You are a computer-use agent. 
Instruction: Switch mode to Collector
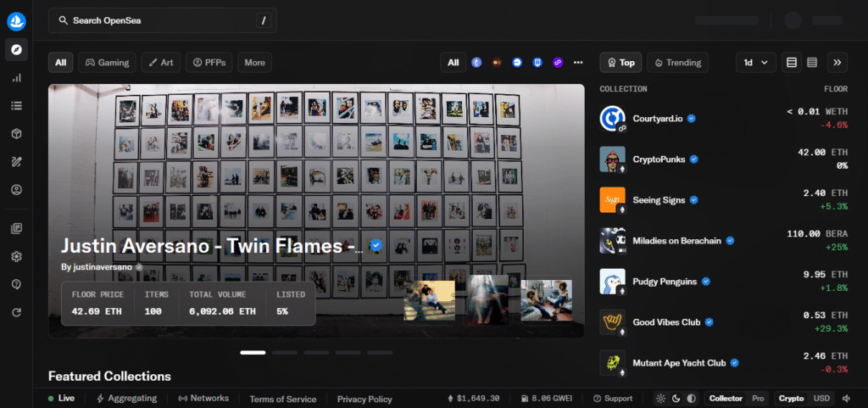[x=726, y=399]
